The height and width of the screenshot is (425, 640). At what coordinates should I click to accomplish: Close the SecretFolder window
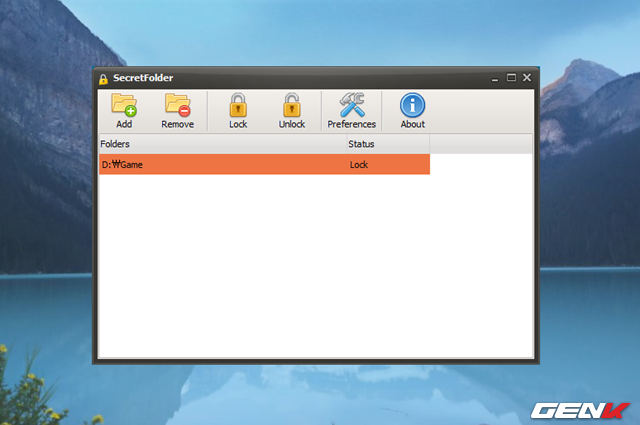point(527,77)
